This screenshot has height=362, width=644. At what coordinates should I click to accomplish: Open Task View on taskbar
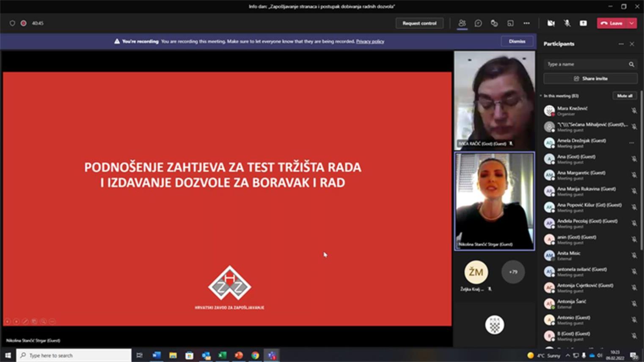(x=139, y=355)
